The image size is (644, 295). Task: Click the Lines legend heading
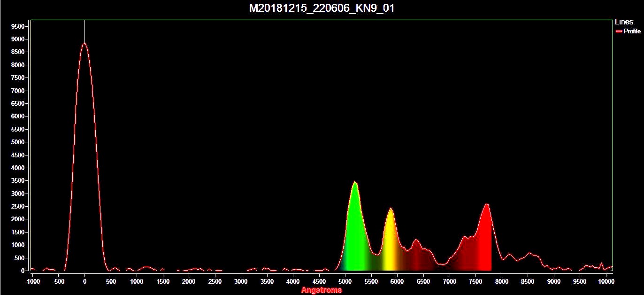(x=624, y=22)
